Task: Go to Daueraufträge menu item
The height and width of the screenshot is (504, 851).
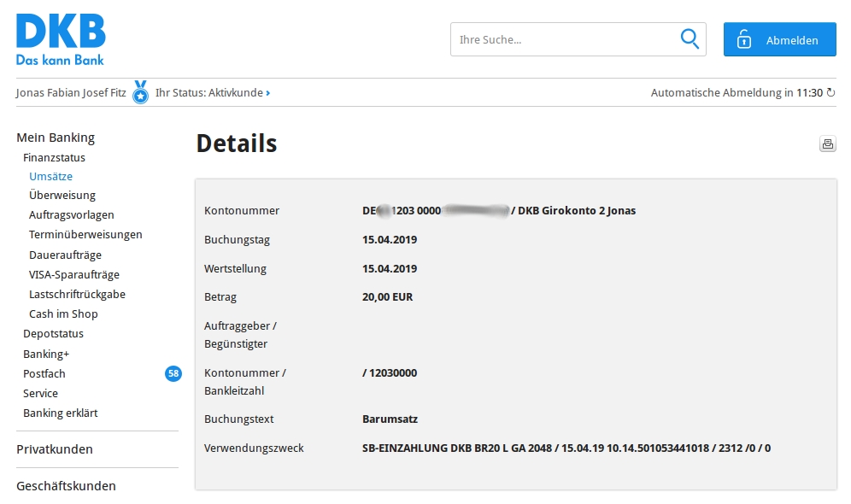Action: (65, 255)
